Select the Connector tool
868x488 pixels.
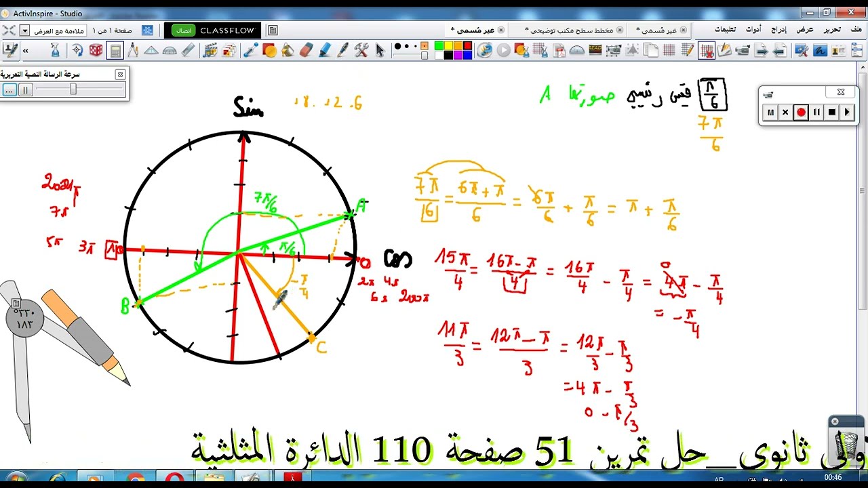coord(251,50)
